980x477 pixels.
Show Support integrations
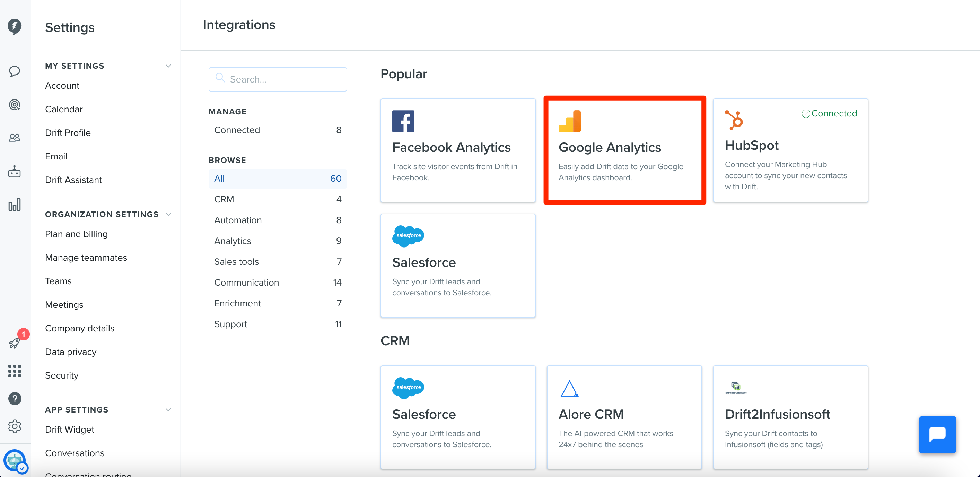tap(278, 324)
